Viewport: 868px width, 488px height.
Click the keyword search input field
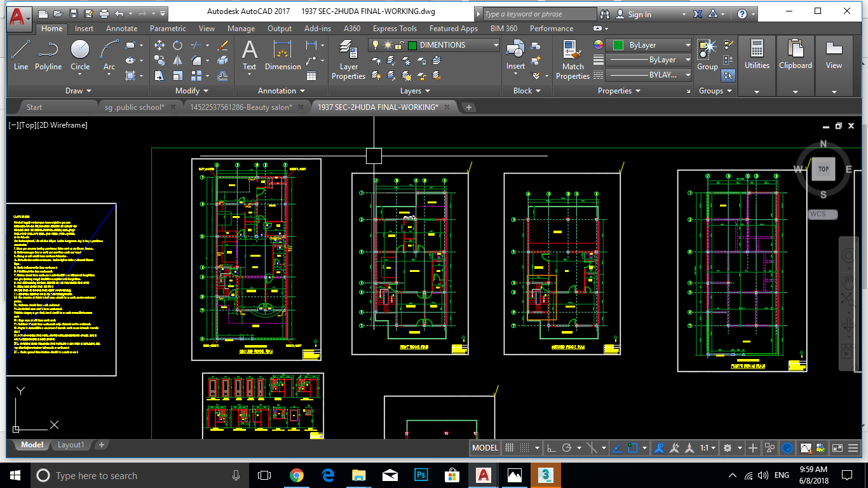point(539,14)
